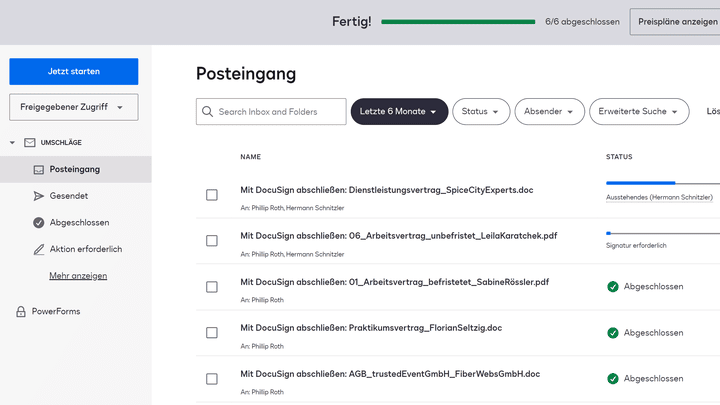Click the Aktion erforderlich pen icon

point(39,249)
